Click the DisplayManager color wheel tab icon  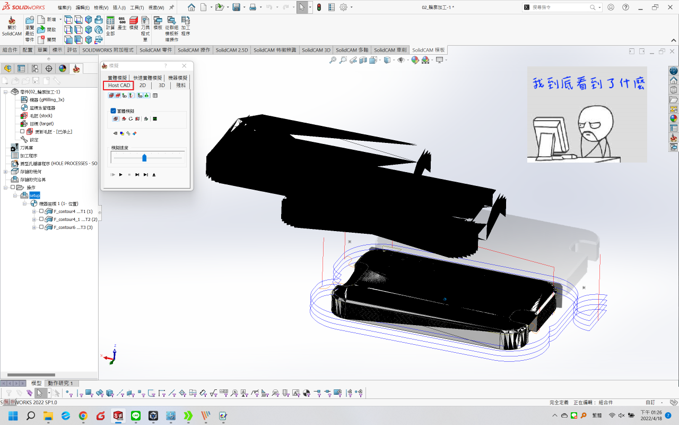tap(62, 69)
